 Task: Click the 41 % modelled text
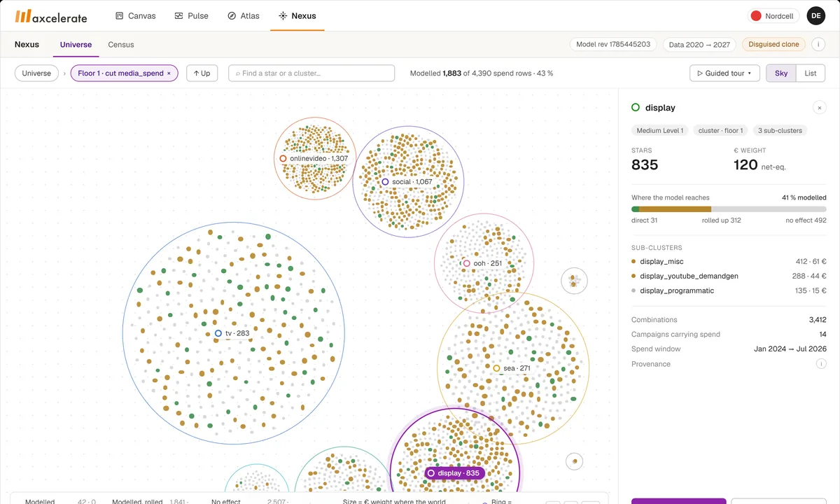point(804,197)
